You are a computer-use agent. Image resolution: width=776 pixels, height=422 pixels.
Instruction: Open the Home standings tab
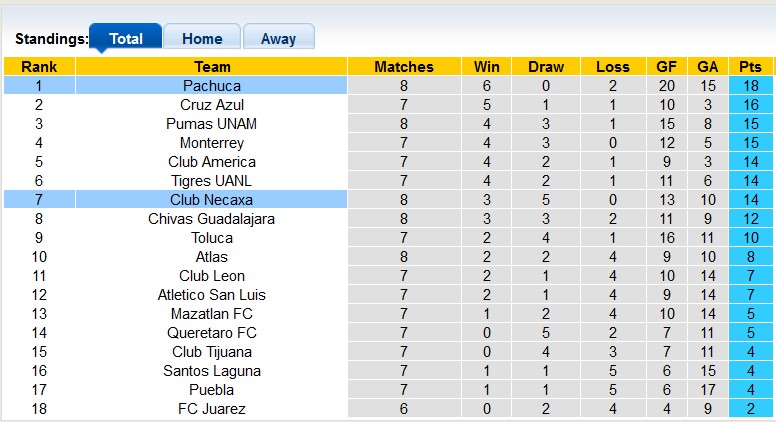[x=202, y=39]
